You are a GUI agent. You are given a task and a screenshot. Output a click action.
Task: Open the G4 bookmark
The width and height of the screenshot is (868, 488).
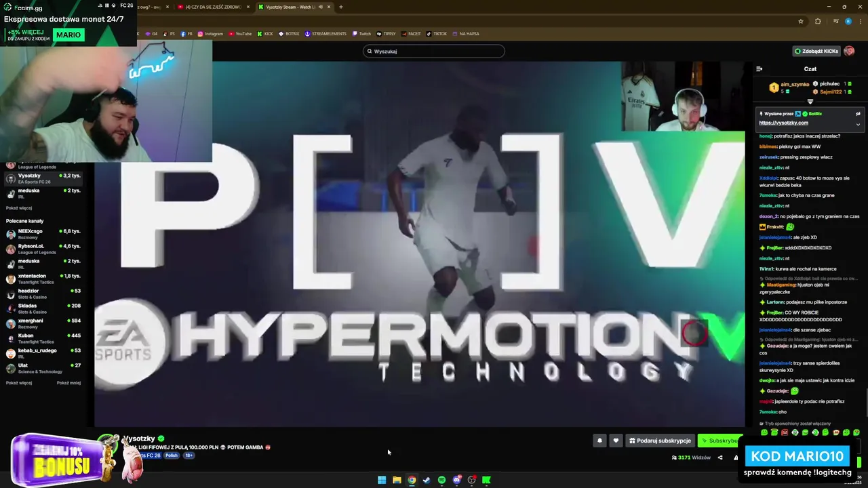click(x=151, y=33)
